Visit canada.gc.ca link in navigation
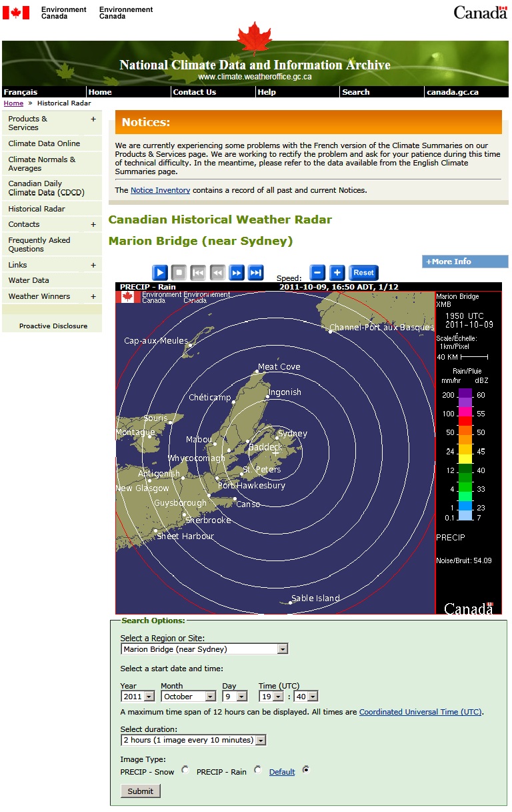 tap(453, 92)
